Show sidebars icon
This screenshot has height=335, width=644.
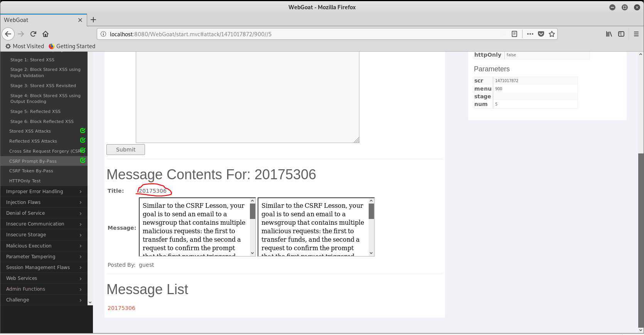[621, 34]
